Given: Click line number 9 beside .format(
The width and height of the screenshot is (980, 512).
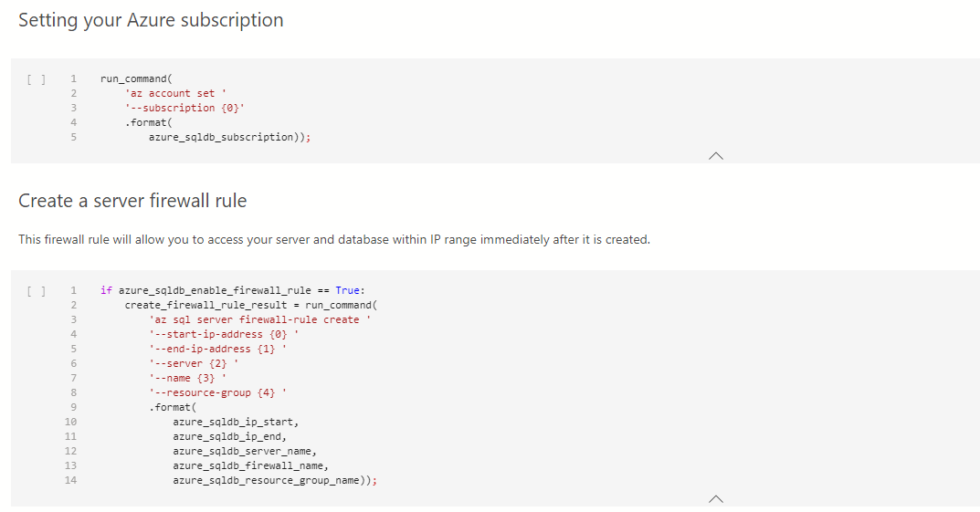Looking at the screenshot, I should coord(73,407).
